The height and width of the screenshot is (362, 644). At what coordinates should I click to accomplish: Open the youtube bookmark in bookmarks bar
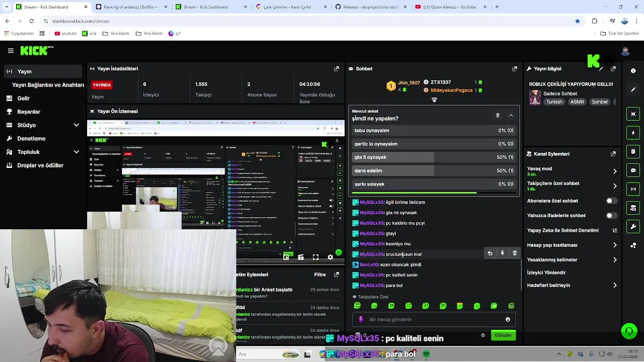tap(65, 34)
